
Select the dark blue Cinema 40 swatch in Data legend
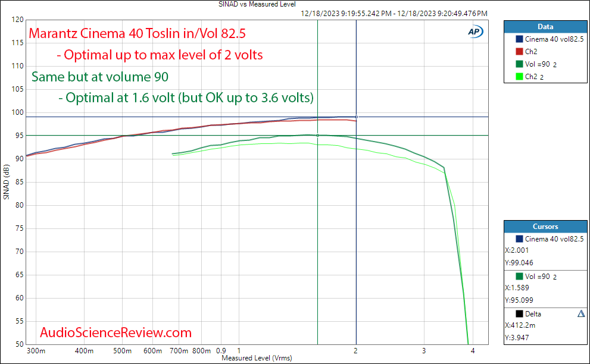519,39
